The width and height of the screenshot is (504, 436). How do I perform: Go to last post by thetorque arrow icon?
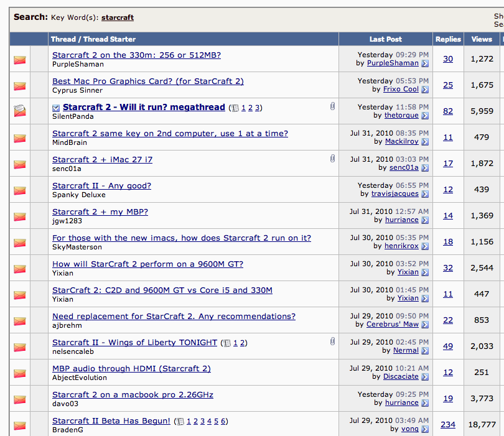tap(425, 115)
